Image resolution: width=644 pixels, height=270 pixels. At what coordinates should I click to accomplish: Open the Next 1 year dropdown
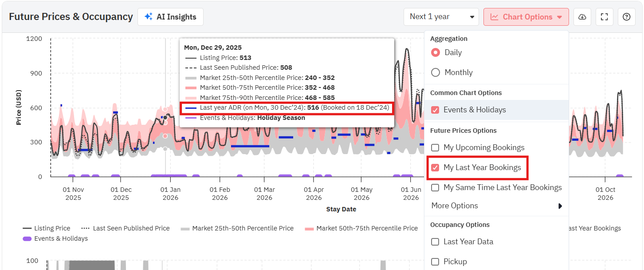[x=441, y=17]
